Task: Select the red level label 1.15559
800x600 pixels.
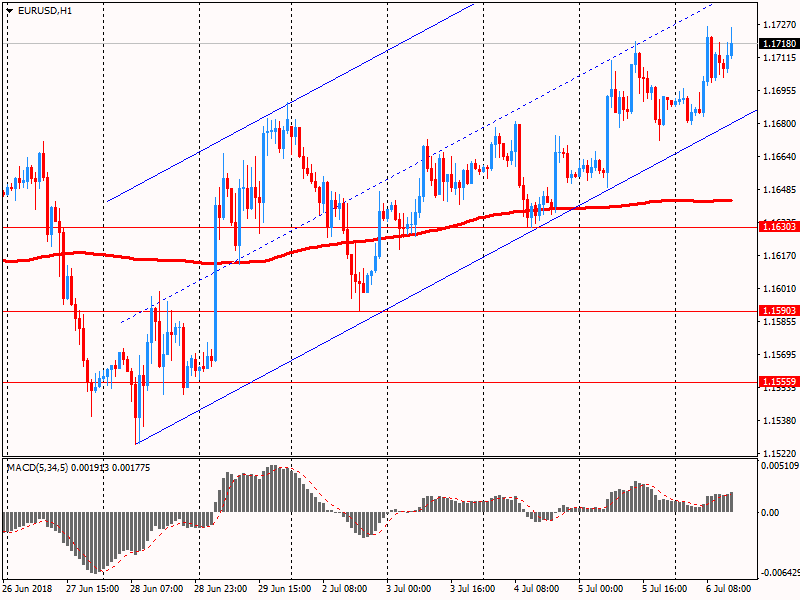Action: coord(780,382)
